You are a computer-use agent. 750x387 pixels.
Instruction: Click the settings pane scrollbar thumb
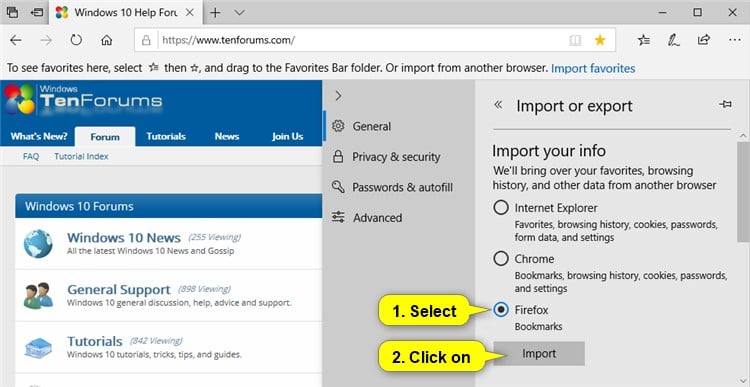coord(743,191)
